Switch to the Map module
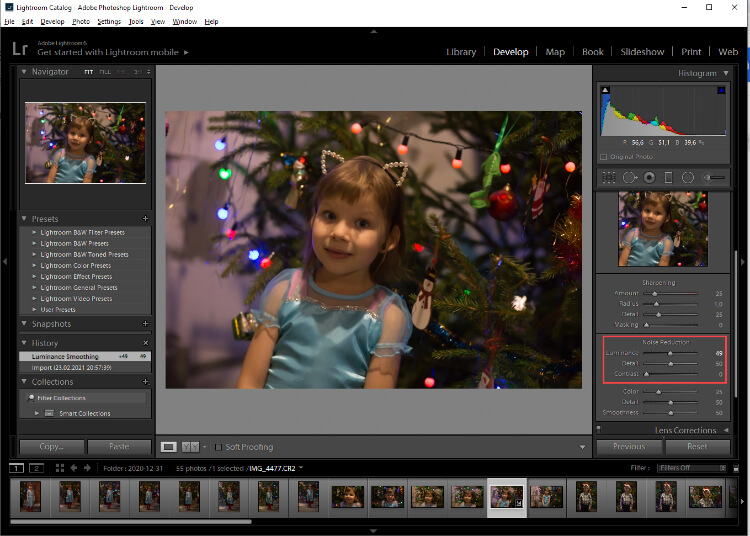Viewport: 750px width, 536px height. 555,52
